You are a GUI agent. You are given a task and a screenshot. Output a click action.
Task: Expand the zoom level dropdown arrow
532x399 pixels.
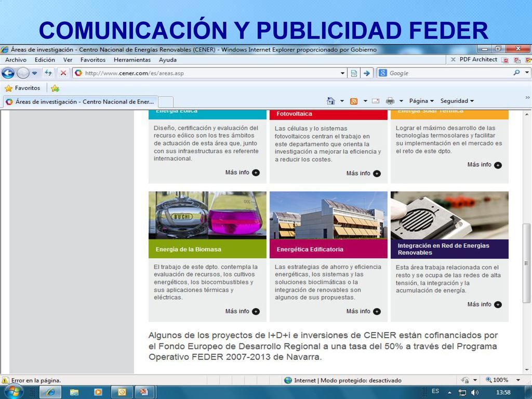518,380
